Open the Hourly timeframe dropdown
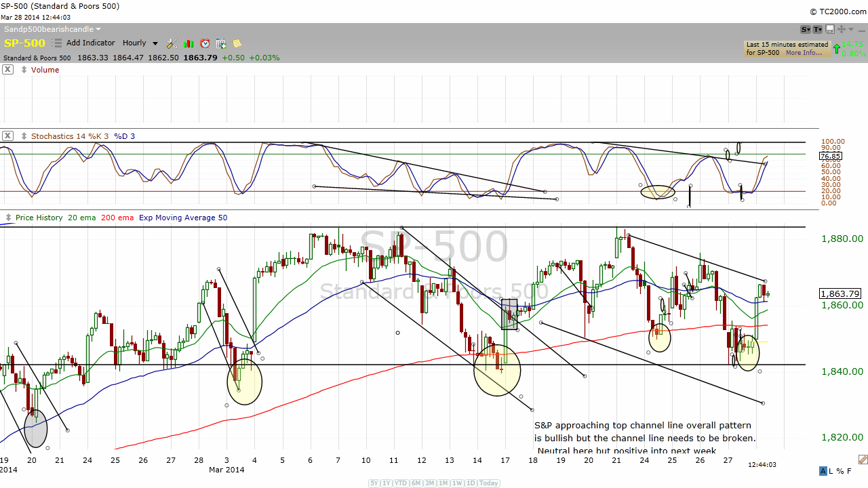 pyautogui.click(x=140, y=43)
